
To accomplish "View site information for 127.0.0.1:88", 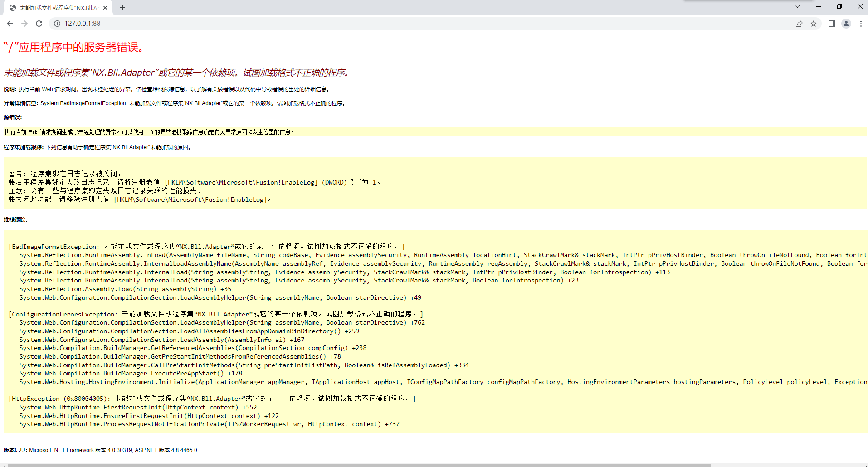I will [x=57, y=24].
